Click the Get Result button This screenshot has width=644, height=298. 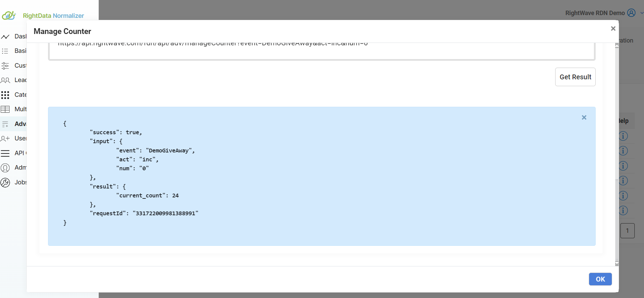(575, 77)
